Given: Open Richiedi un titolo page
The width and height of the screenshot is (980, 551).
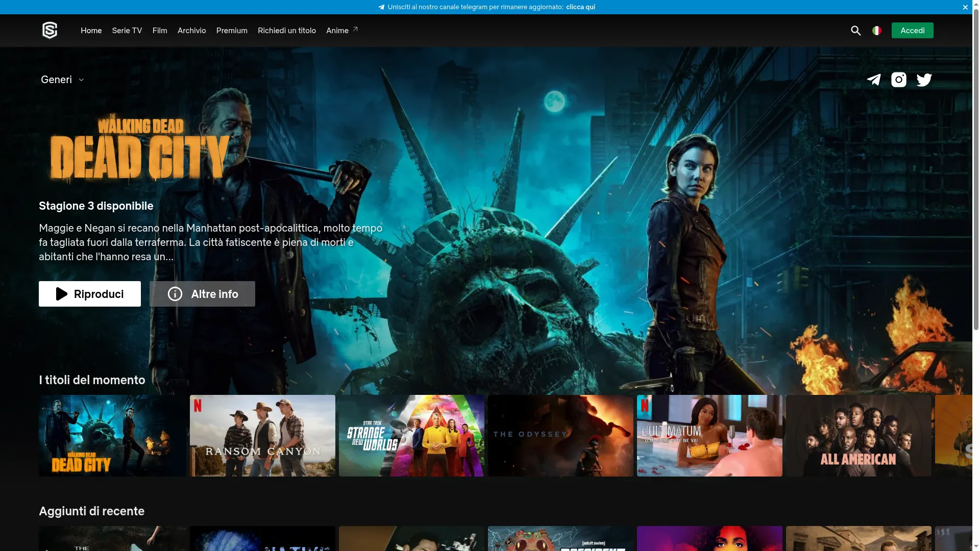Looking at the screenshot, I should (x=287, y=31).
